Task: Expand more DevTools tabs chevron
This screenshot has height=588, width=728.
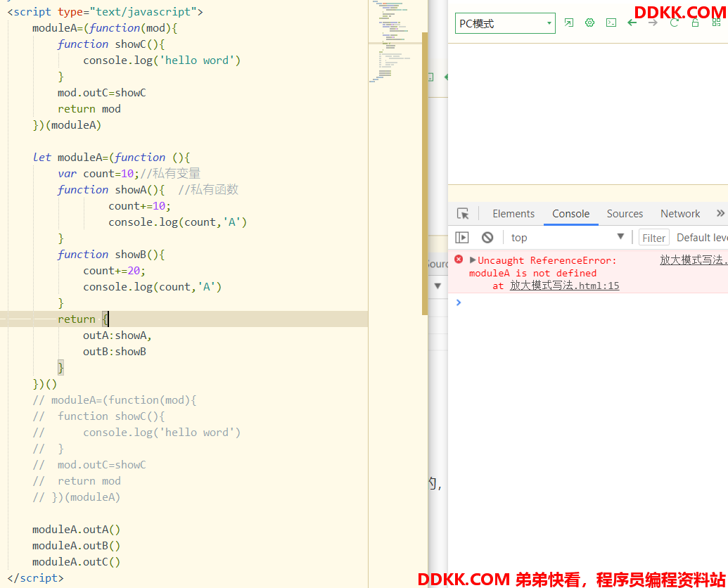Action: pyautogui.click(x=720, y=214)
